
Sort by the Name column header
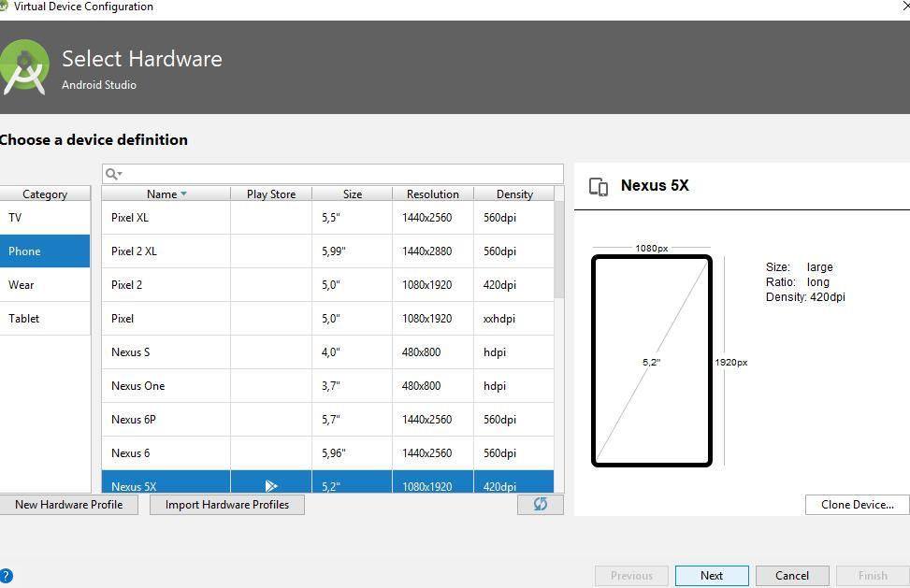coord(166,194)
